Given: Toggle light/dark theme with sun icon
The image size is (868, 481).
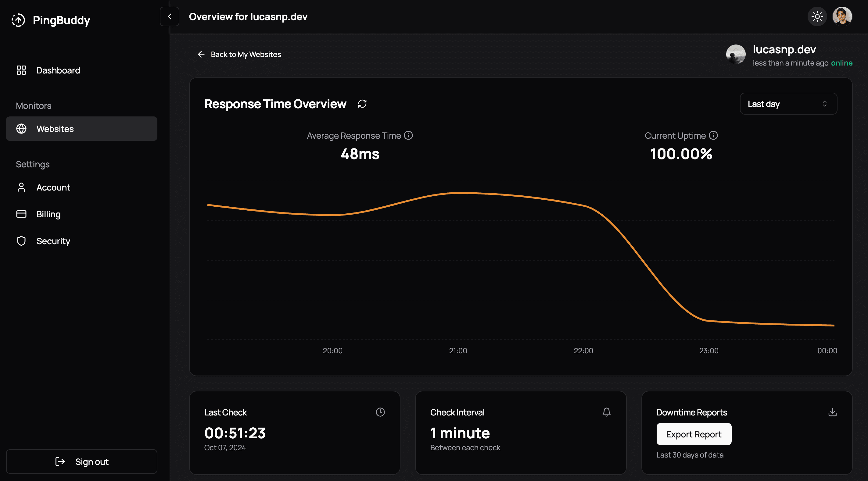Looking at the screenshot, I should tap(817, 16).
